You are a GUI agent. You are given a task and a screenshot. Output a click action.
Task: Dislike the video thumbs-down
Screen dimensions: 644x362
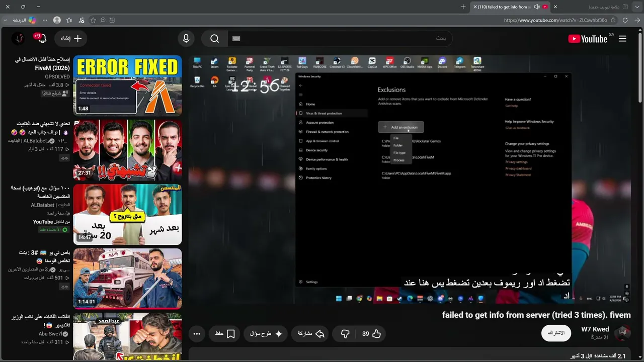click(345, 333)
